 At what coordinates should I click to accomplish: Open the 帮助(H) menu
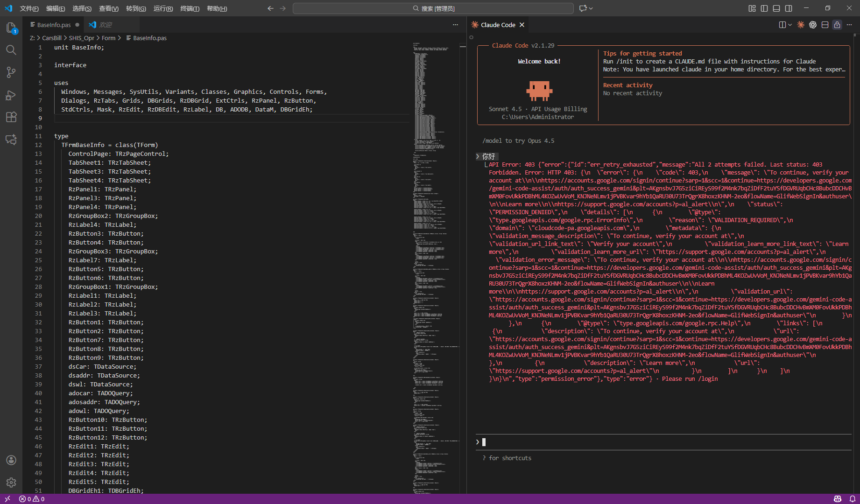pos(217,8)
